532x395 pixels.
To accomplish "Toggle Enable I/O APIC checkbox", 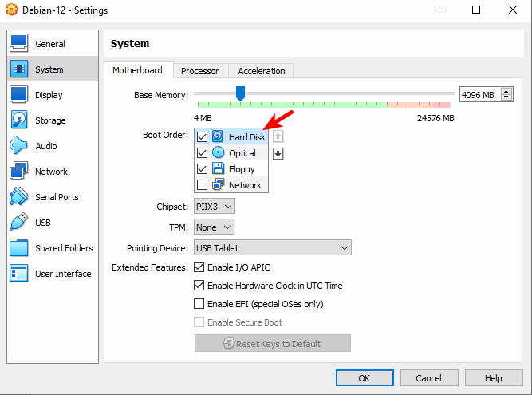I will pyautogui.click(x=199, y=267).
